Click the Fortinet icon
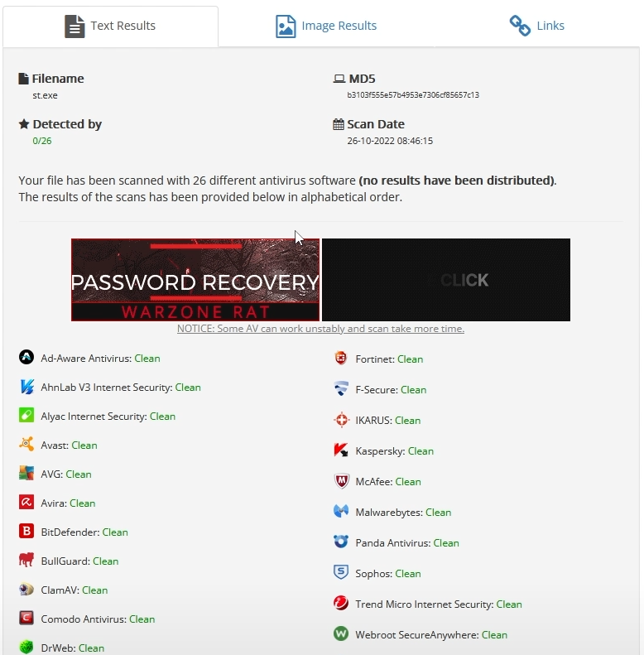Viewport: 644px width, 655px height. pos(341,358)
